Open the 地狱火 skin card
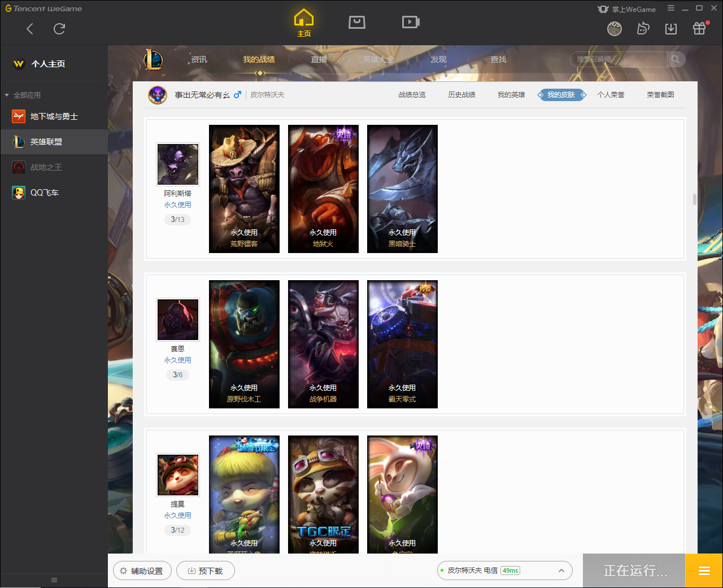Image resolution: width=723 pixels, height=588 pixels. 323,189
